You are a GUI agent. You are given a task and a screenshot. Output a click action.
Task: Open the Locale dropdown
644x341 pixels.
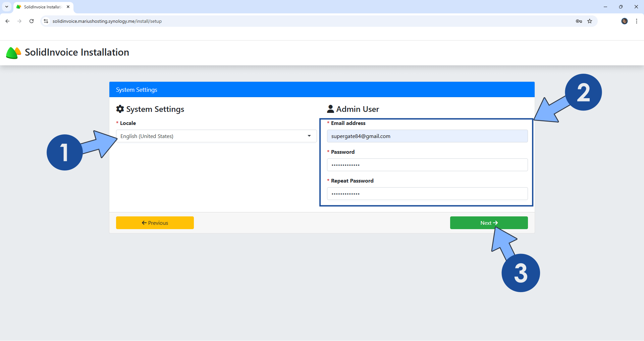pyautogui.click(x=216, y=136)
